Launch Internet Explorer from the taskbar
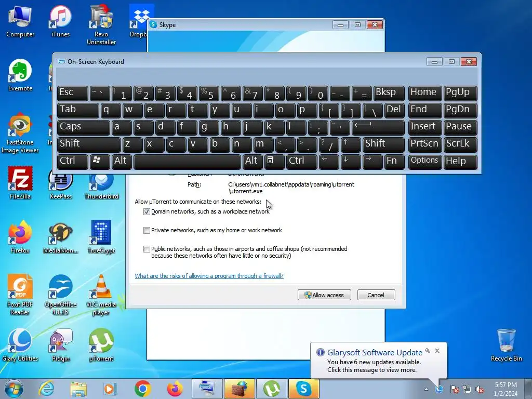Image resolution: width=532 pixels, height=399 pixels. click(x=46, y=389)
